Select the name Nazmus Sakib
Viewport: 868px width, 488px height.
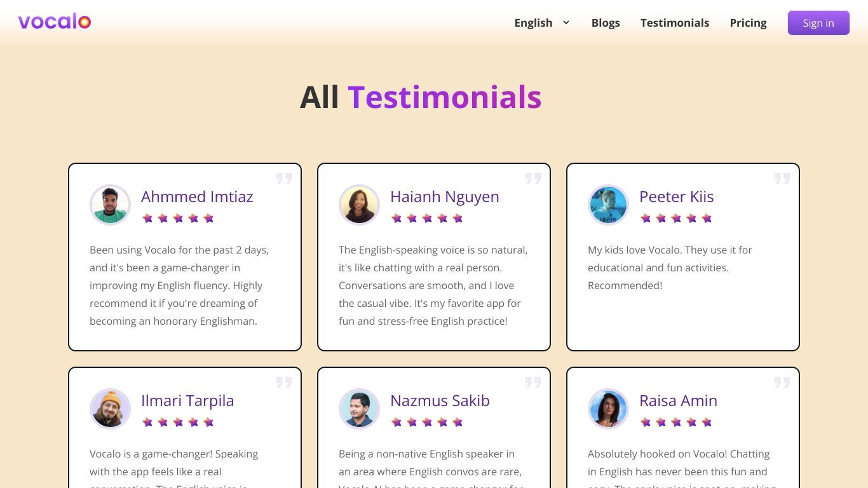pyautogui.click(x=440, y=400)
